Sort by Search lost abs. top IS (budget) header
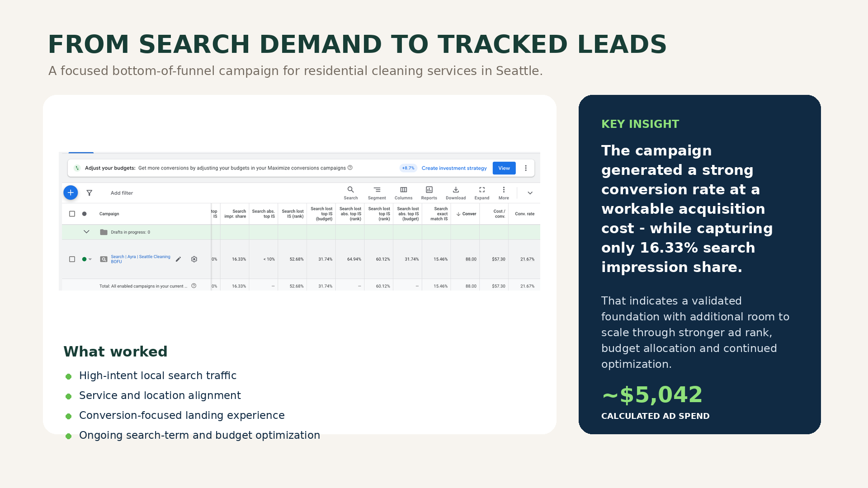Viewport: 868px width, 488px height. coord(408,214)
